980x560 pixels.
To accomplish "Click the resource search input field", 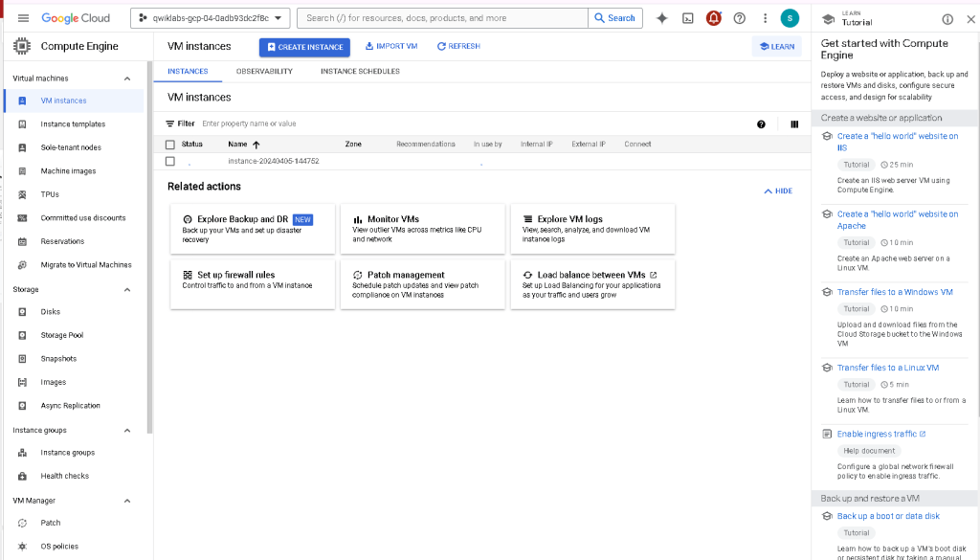I will click(x=442, y=18).
